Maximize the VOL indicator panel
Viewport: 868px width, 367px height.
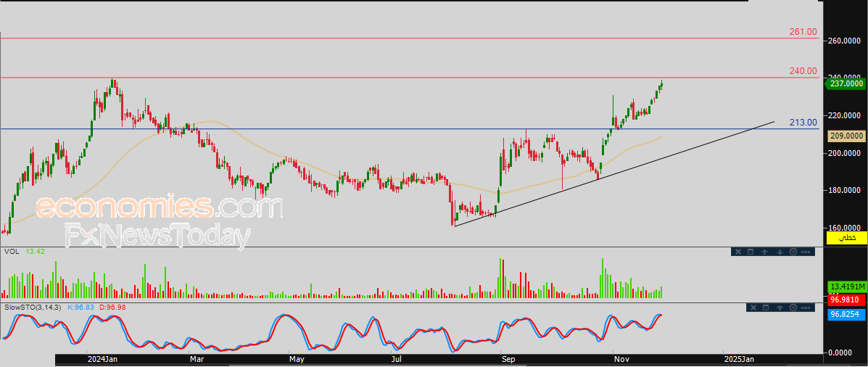pos(751,252)
